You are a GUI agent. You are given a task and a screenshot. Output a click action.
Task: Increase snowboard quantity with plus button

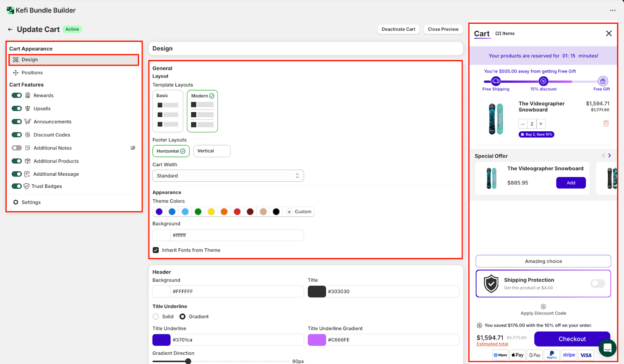(541, 124)
